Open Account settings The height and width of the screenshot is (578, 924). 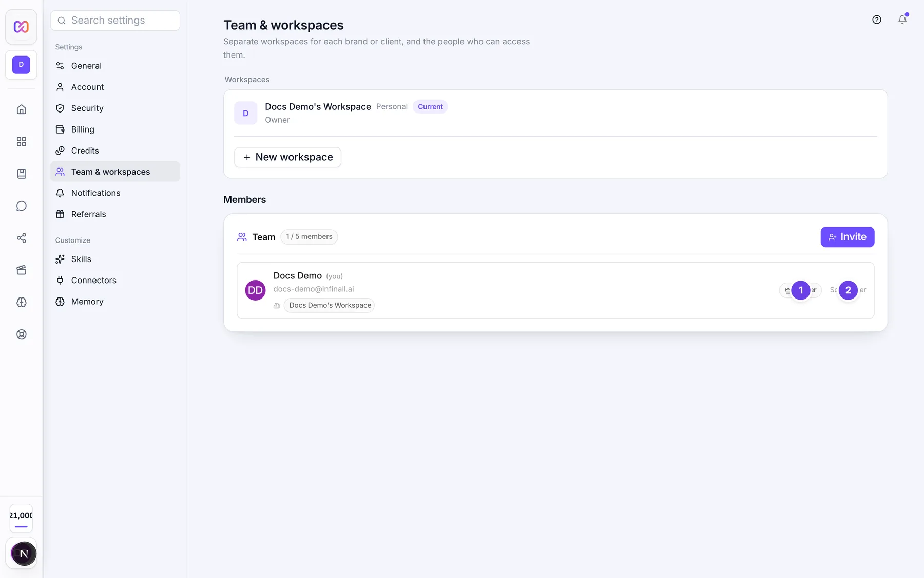115,87
